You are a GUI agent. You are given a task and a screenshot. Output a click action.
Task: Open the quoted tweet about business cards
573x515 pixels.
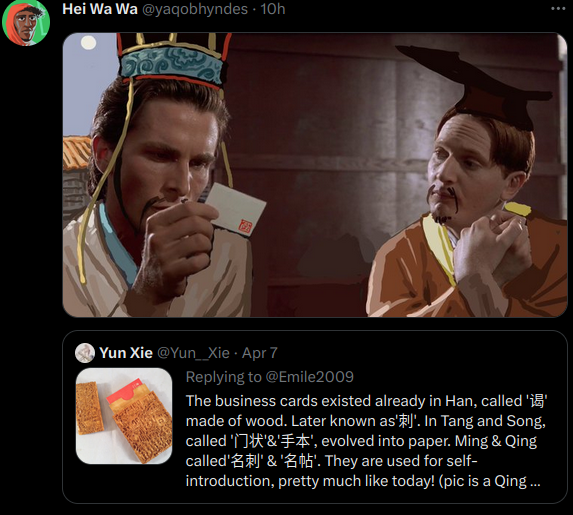[x=315, y=417]
